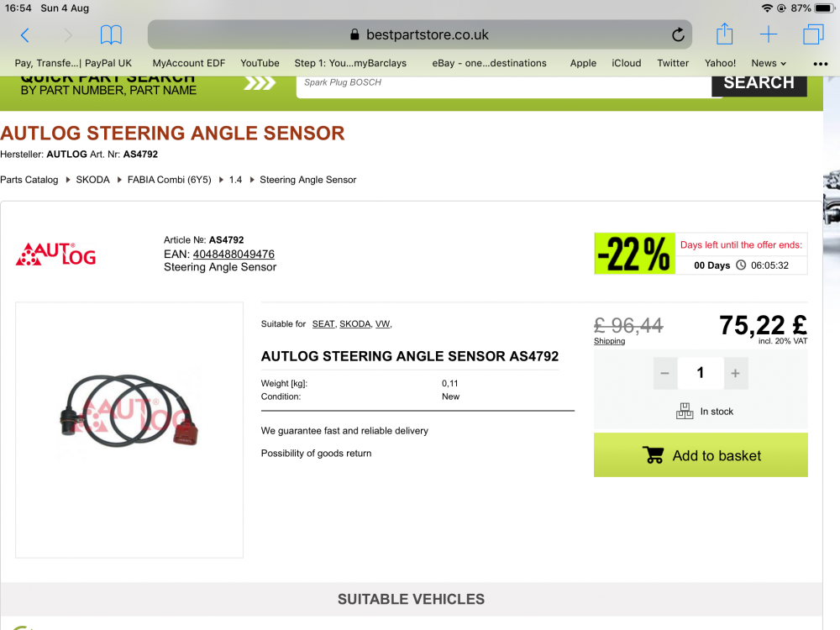The width and height of the screenshot is (840, 630).
Task: Open the YouTube favorites bookmark
Action: pyautogui.click(x=260, y=63)
